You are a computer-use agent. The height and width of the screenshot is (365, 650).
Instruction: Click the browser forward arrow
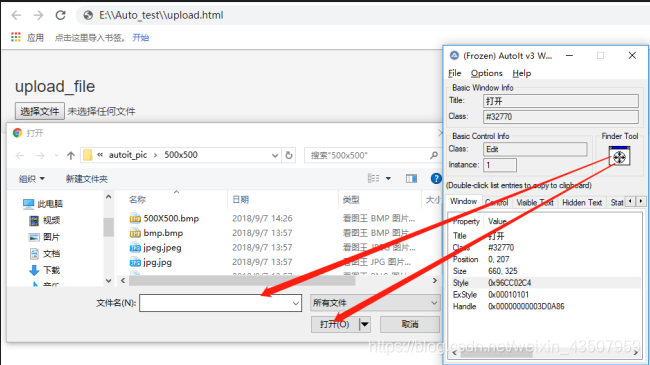38,15
